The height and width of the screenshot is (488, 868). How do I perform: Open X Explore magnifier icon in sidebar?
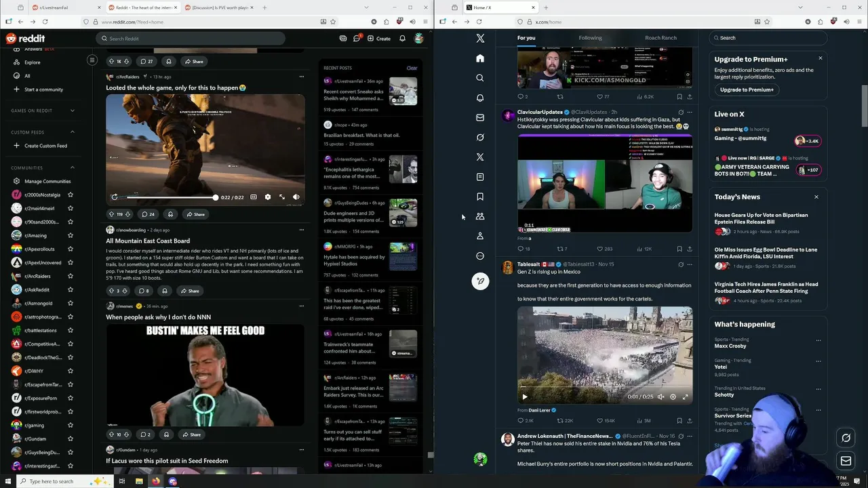480,78
